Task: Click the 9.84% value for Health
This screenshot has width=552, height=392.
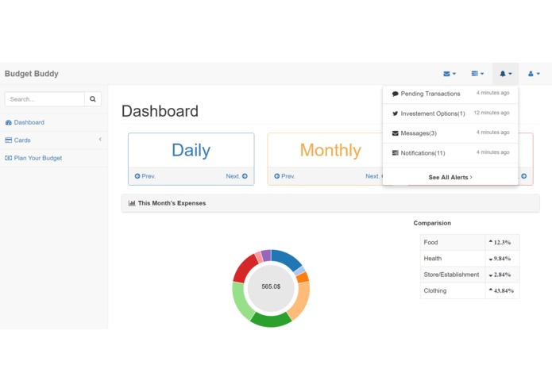Action: (502, 259)
